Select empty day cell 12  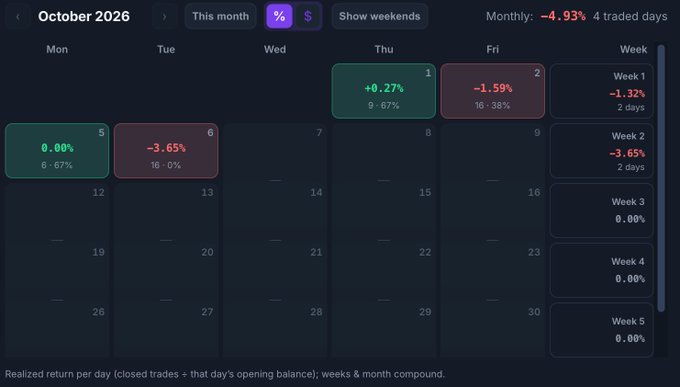coord(57,210)
